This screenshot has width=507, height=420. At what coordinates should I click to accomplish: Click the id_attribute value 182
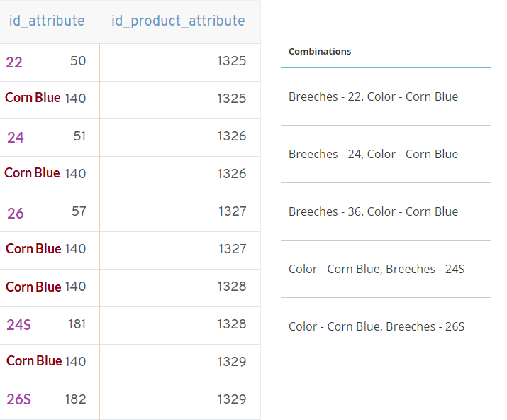click(x=75, y=399)
